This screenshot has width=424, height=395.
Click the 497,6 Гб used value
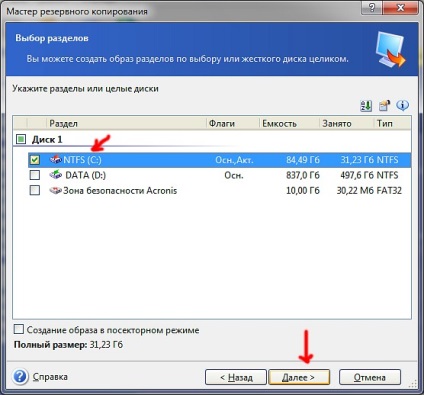[357, 175]
